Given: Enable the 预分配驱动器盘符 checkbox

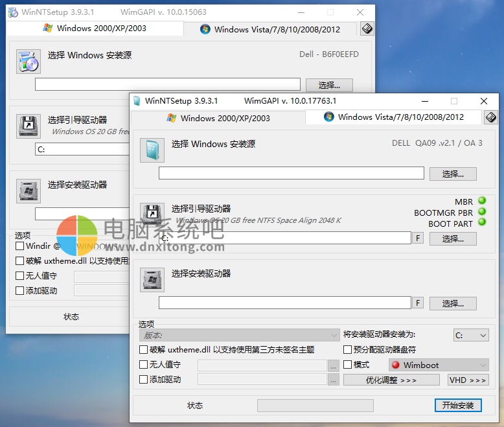Looking at the screenshot, I should (347, 349).
